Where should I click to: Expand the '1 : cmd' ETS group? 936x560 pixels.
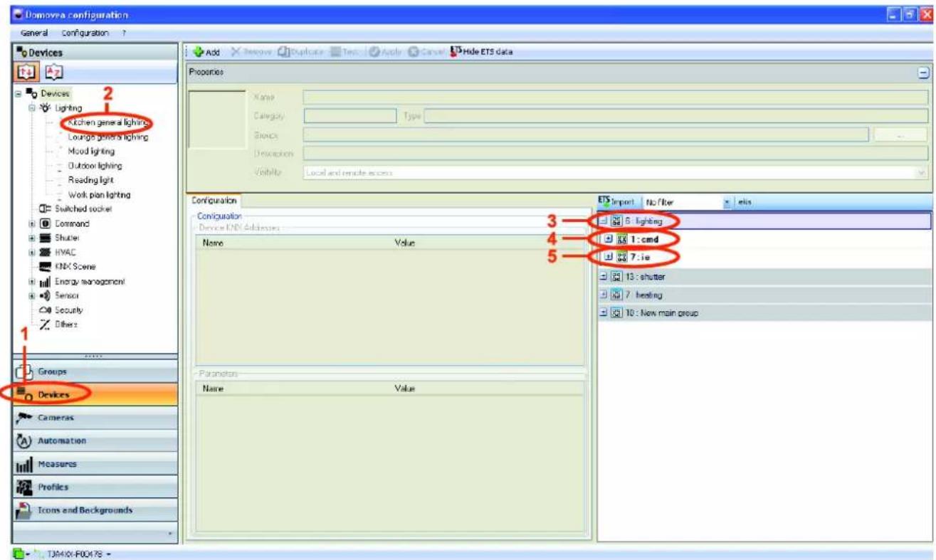(x=609, y=239)
